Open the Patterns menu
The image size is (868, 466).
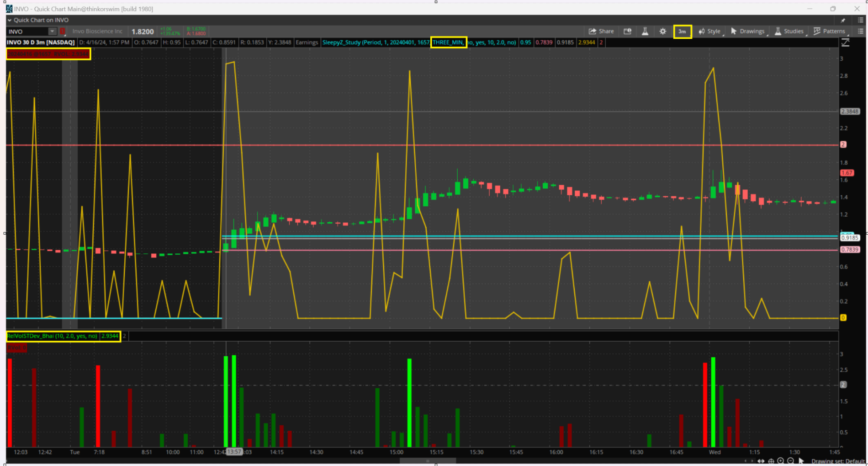[x=829, y=31]
